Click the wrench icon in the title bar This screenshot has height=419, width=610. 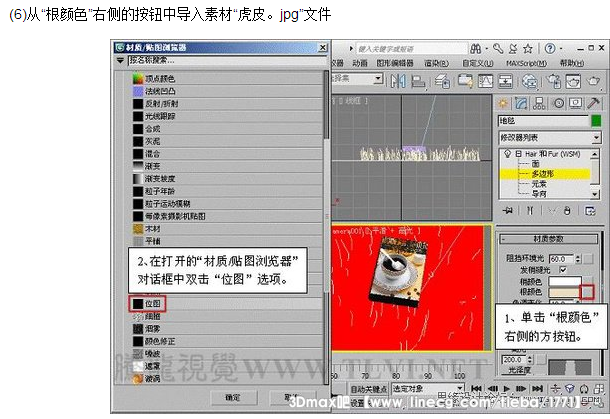tap(498, 49)
